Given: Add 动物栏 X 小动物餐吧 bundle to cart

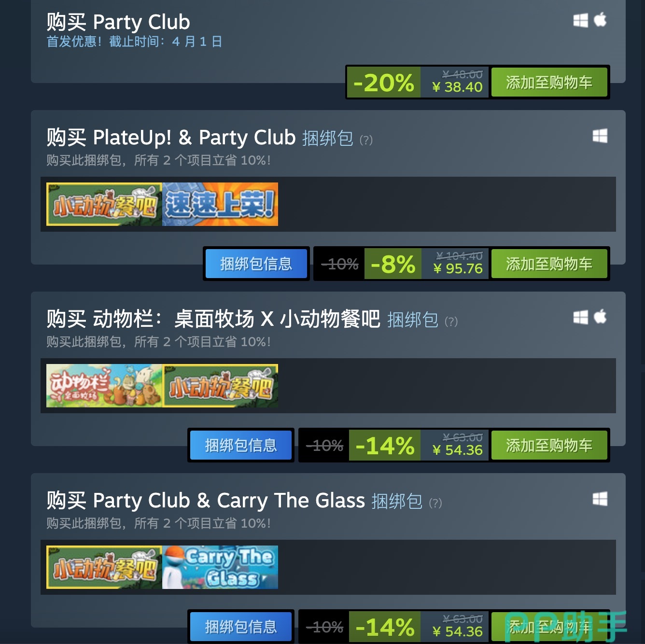Looking at the screenshot, I should (549, 446).
